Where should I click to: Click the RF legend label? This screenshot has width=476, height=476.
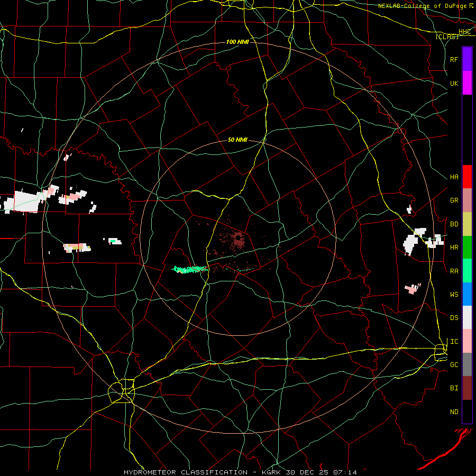pos(454,59)
